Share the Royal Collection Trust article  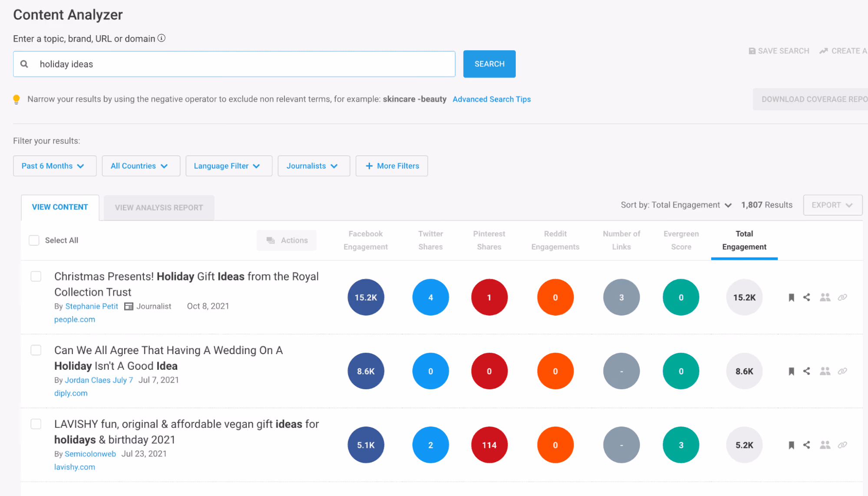pyautogui.click(x=807, y=297)
